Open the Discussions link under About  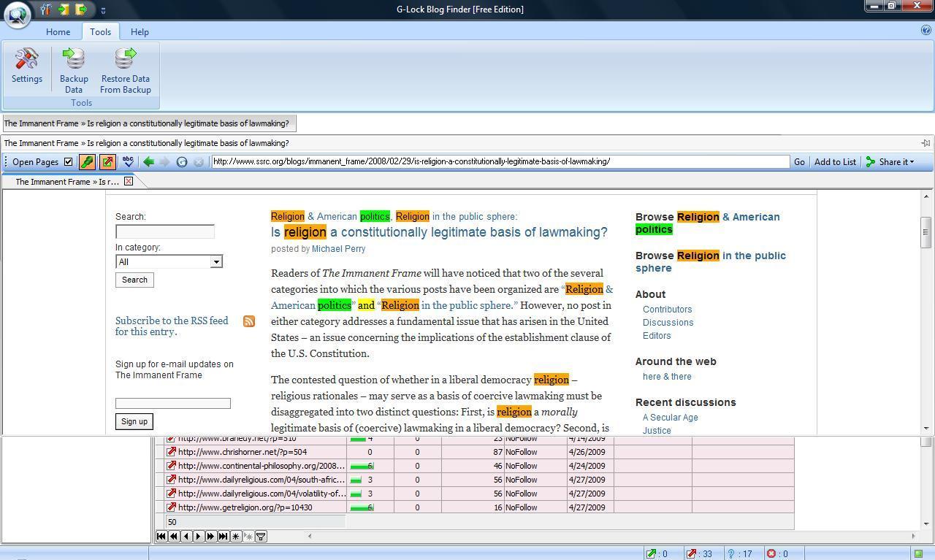tap(668, 323)
